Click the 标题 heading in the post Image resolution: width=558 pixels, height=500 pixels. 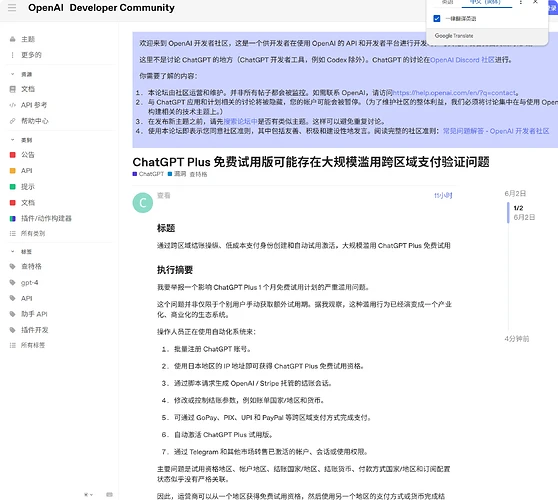tap(166, 228)
